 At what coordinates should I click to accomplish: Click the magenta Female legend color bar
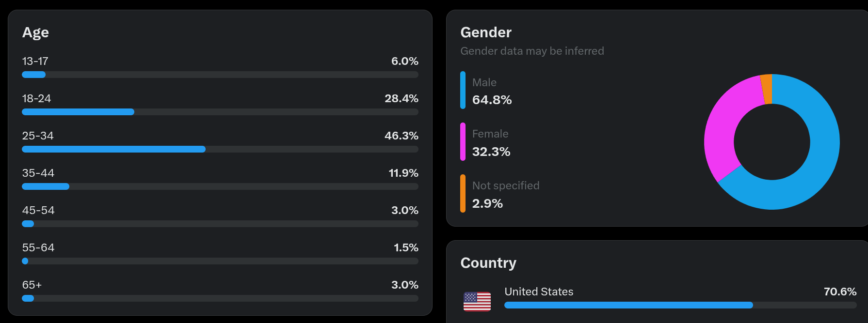point(463,141)
